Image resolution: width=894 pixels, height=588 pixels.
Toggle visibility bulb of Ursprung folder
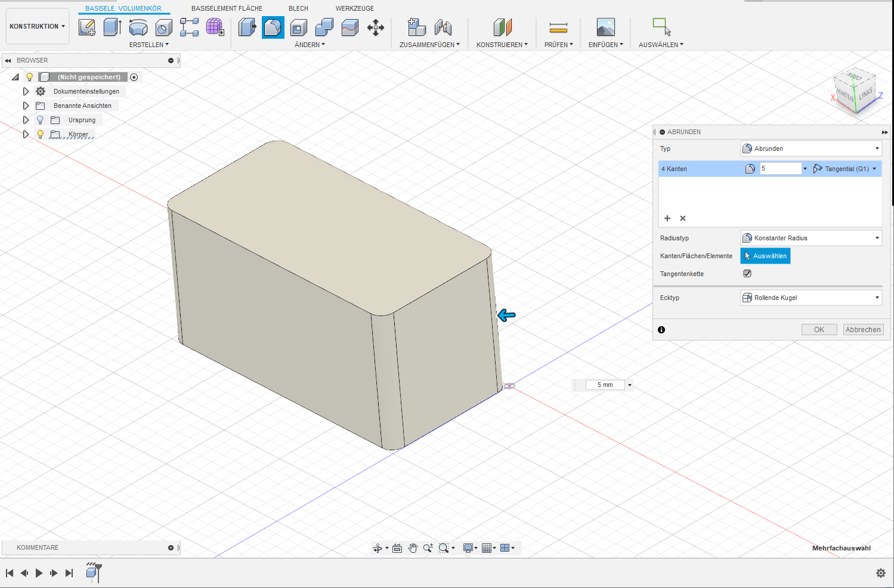pos(41,120)
